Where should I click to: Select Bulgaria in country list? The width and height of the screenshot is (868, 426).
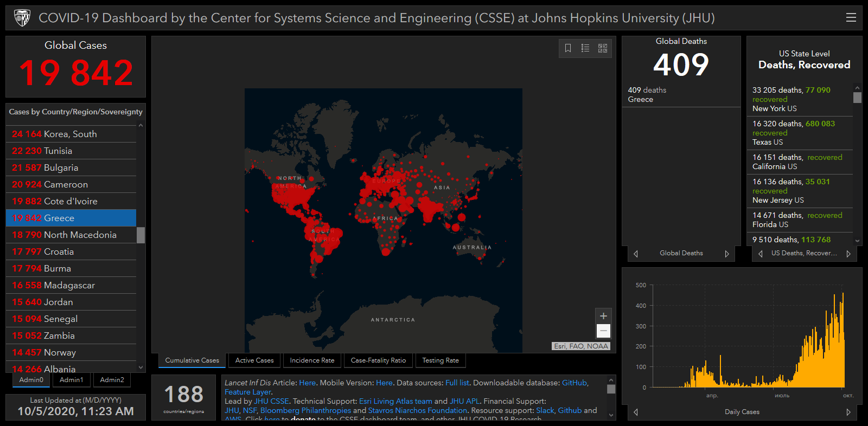(71, 167)
